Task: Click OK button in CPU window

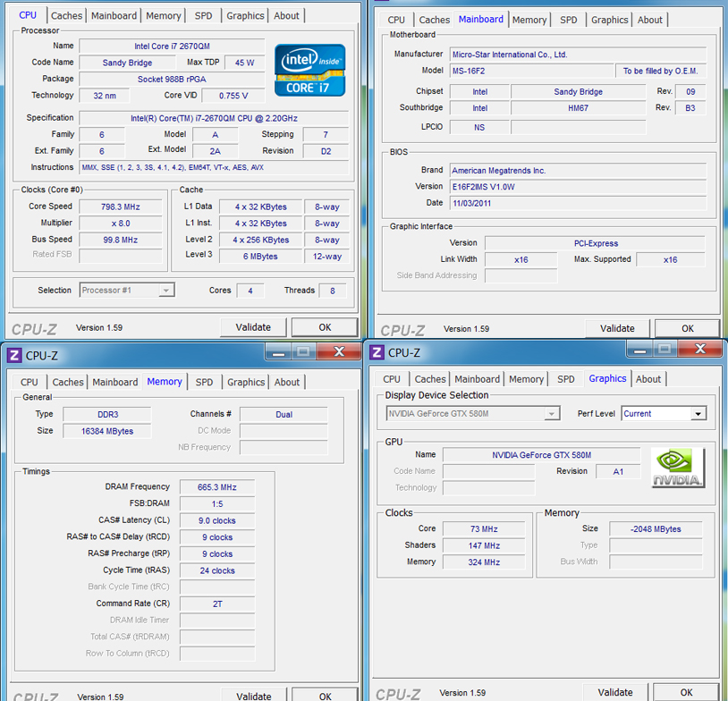Action: coord(325,327)
